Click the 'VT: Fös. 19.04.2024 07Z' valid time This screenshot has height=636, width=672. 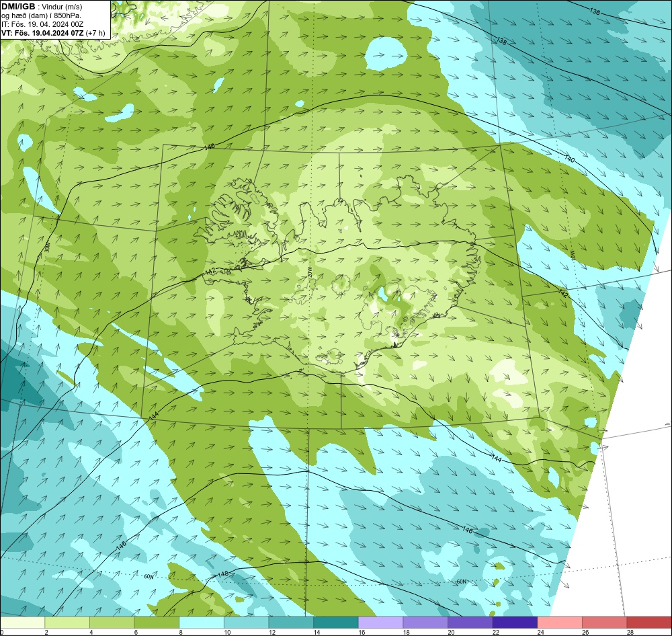pyautogui.click(x=42, y=33)
